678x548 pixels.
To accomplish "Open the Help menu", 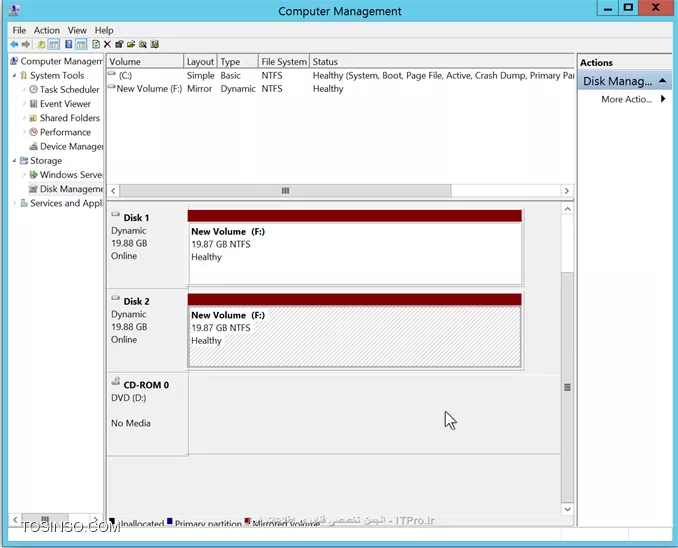I will 104,30.
